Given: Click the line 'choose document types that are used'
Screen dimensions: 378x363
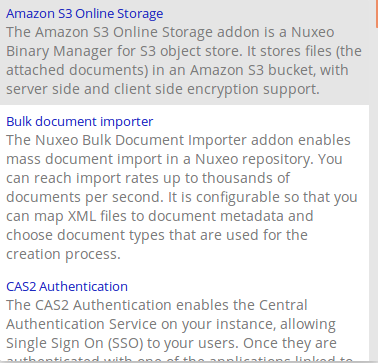Looking at the screenshot, I should pyautogui.click(x=157, y=235).
